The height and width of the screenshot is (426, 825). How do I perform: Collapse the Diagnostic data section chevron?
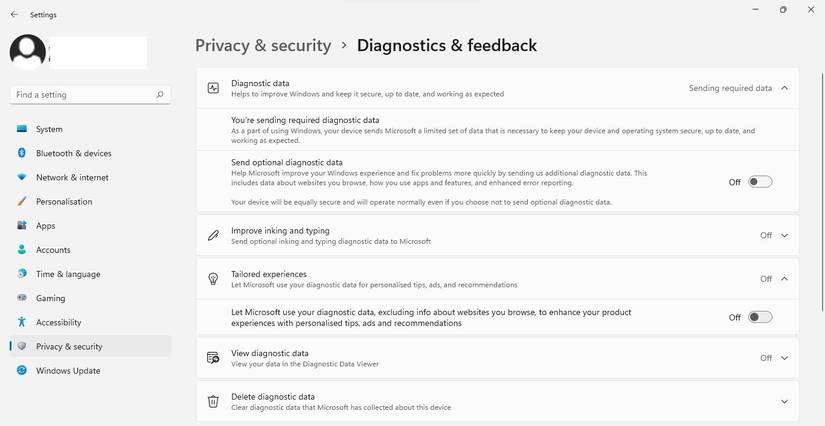click(x=785, y=88)
